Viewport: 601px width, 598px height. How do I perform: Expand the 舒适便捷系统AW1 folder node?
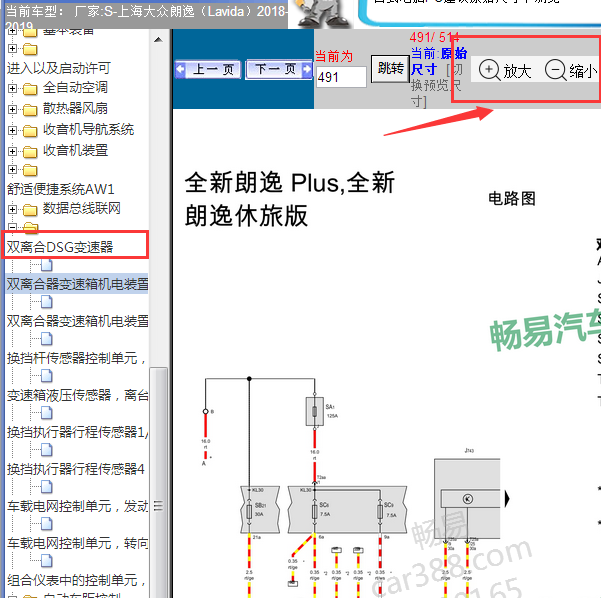[12, 169]
